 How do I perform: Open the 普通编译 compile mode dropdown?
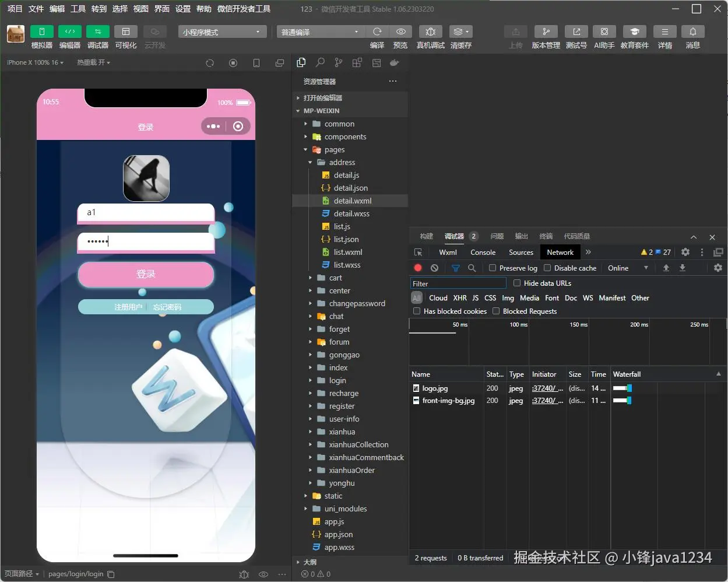pyautogui.click(x=320, y=31)
